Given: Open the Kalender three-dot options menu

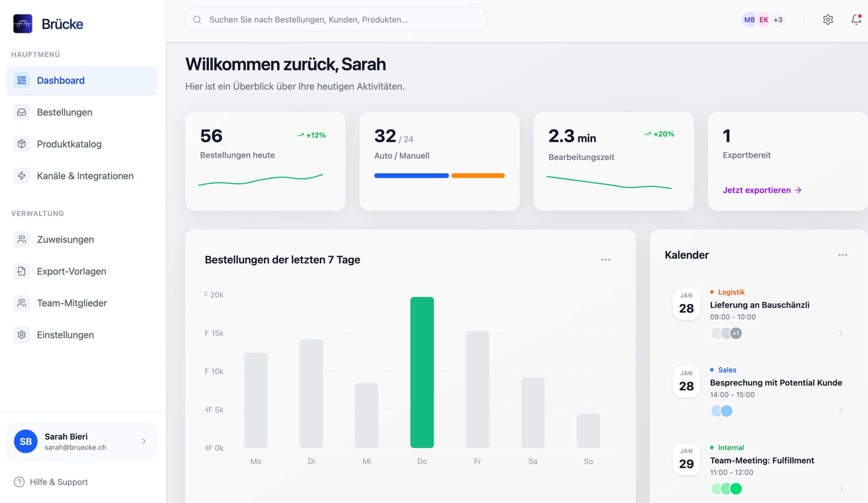Looking at the screenshot, I should pyautogui.click(x=842, y=255).
